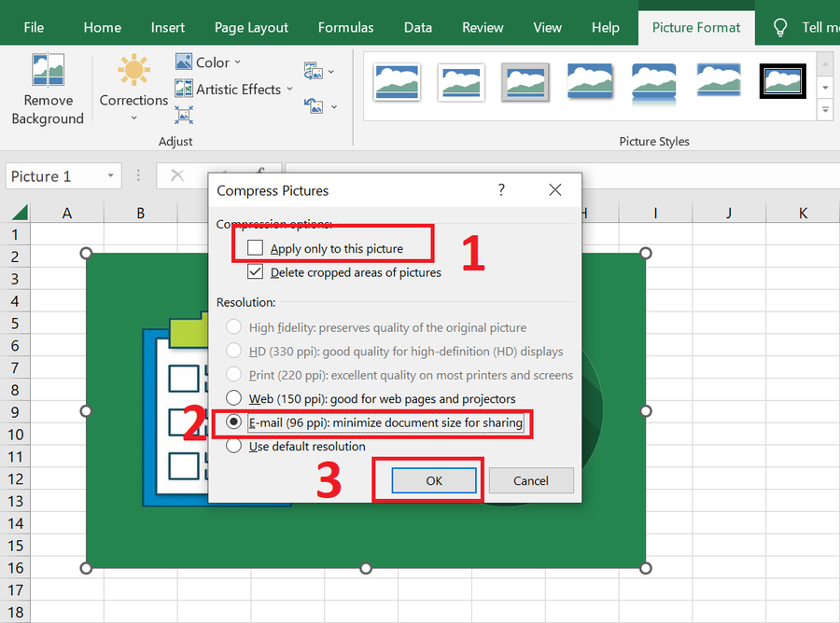
Task: Expand the full Picture Styles gallery
Action: [x=825, y=110]
